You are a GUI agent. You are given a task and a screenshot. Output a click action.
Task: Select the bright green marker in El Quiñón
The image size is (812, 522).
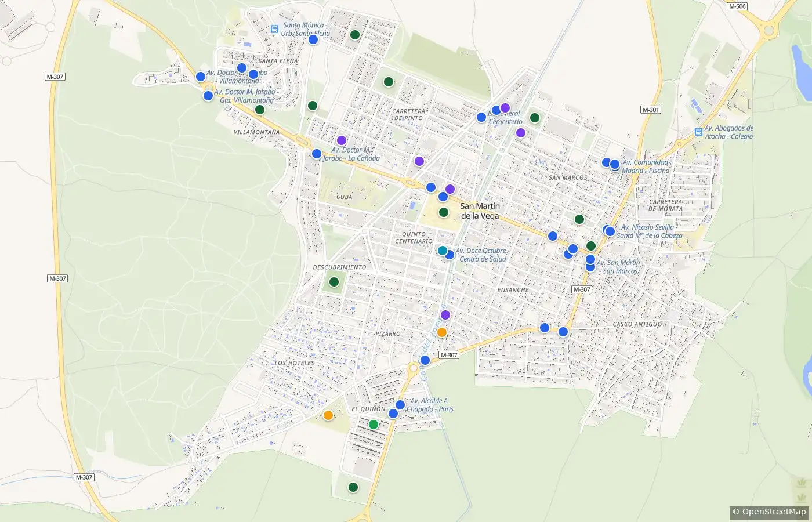(374, 425)
